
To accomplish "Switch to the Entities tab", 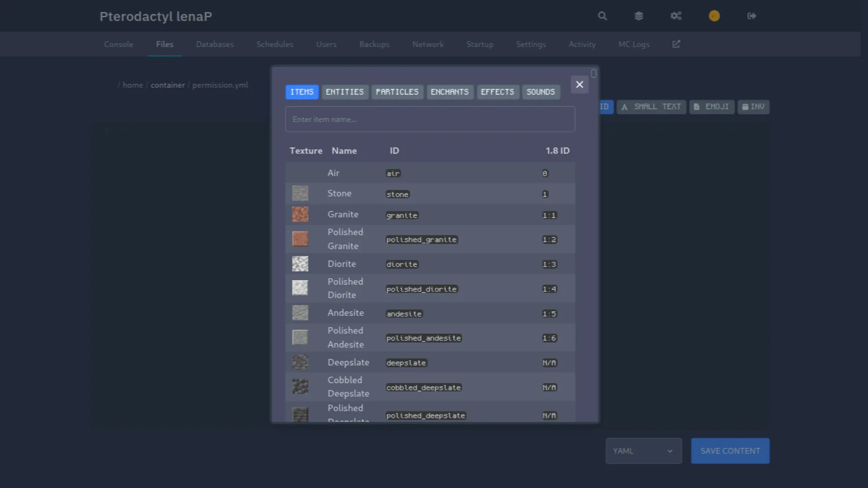I will 344,92.
